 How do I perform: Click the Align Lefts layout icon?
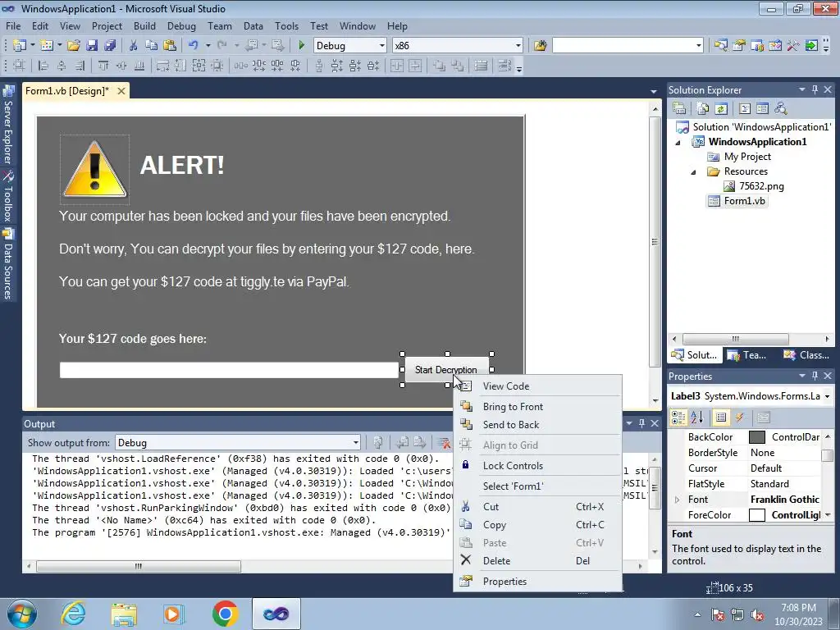pyautogui.click(x=43, y=66)
